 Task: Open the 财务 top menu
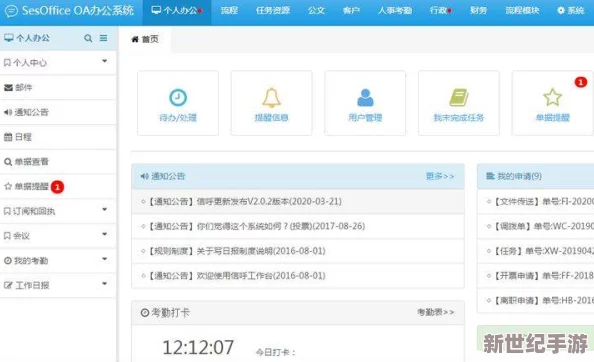pos(478,11)
